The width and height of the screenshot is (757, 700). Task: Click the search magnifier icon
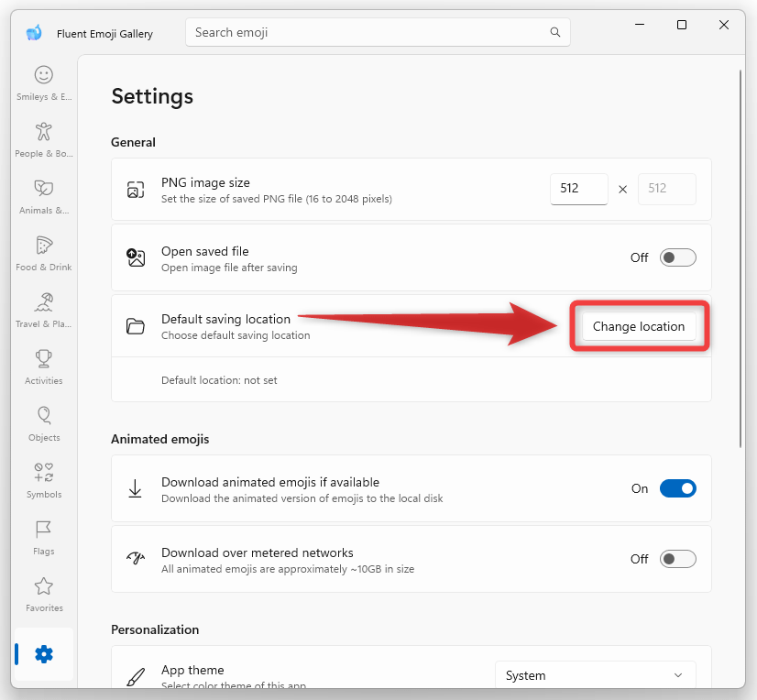click(555, 32)
